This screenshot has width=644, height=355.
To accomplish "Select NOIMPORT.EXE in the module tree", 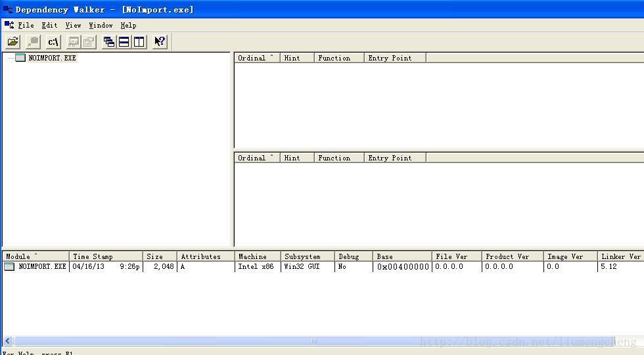I will (x=52, y=58).
